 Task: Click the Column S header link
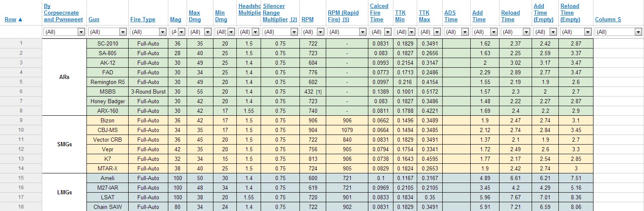point(608,20)
